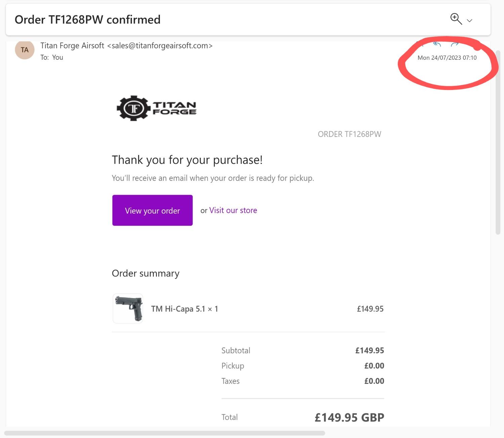
Task: Click the zoom magnifier icon
Action: [x=456, y=19]
